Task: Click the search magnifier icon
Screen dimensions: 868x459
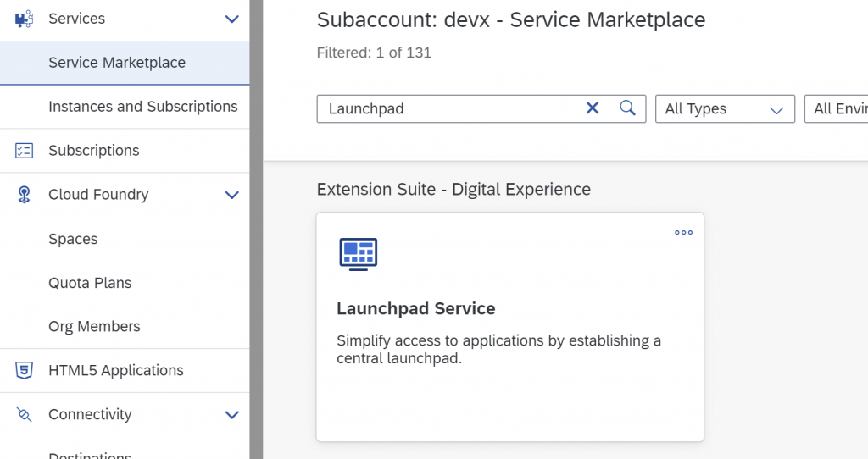Action: coord(627,108)
